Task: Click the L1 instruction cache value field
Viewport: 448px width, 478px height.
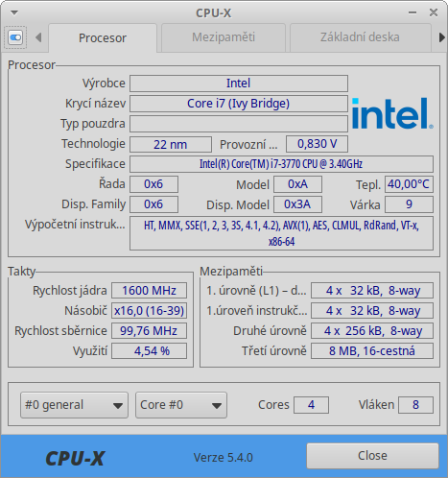Action: 372,311
